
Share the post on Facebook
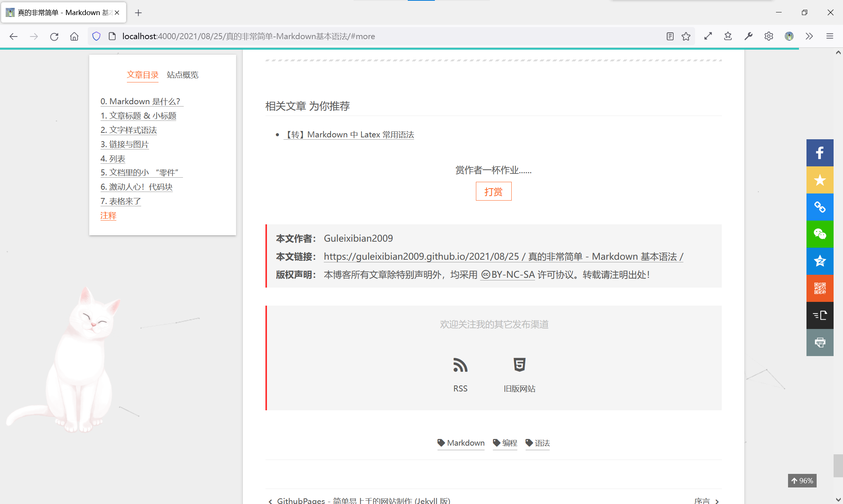820,153
